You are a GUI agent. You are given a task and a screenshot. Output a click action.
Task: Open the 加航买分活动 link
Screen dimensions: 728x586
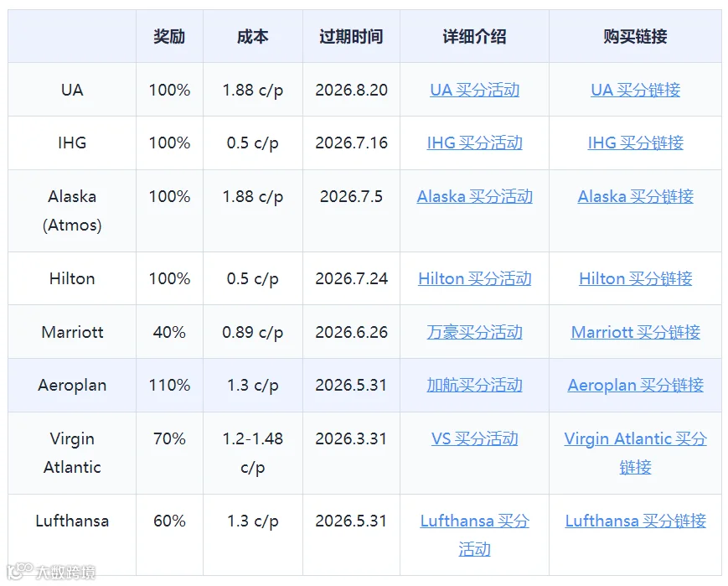coord(474,386)
